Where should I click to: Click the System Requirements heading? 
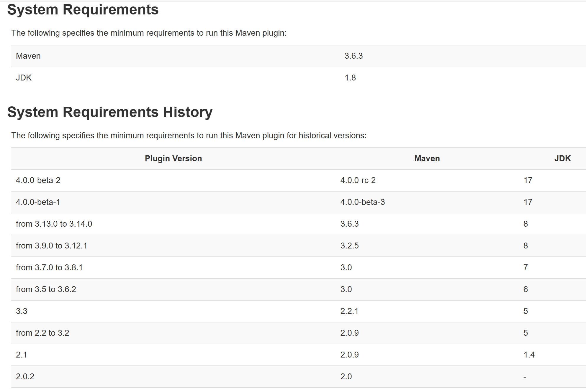[x=83, y=10]
